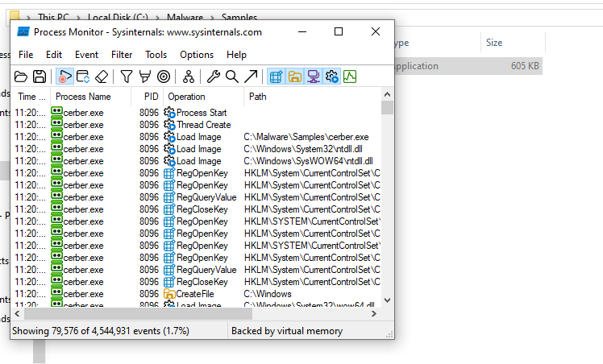603x364 pixels.
Task: Toggle Show File System Activity icon
Action: coord(294,77)
